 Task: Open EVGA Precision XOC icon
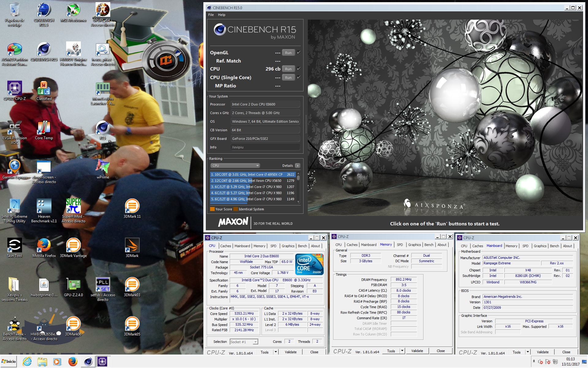coord(14,132)
